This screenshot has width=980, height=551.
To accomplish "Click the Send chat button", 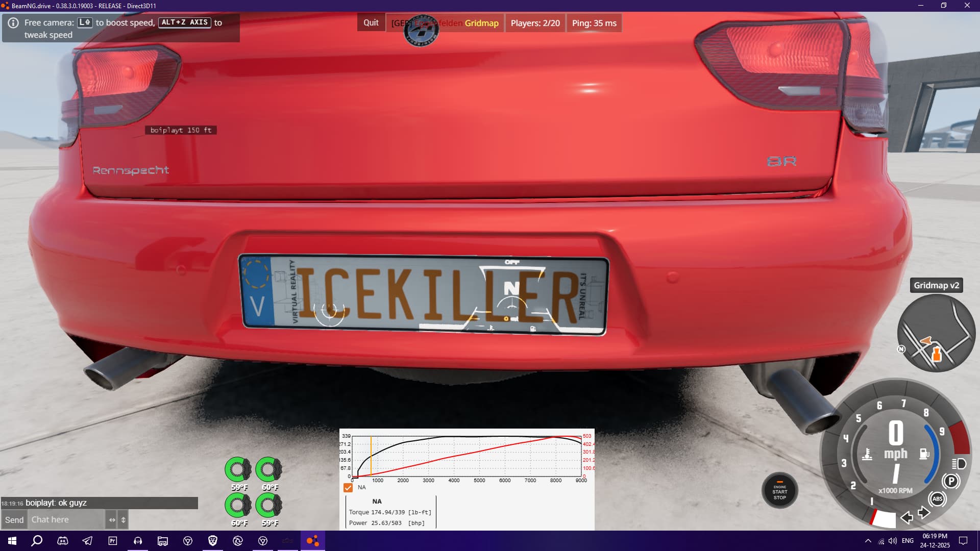I will 14,520.
